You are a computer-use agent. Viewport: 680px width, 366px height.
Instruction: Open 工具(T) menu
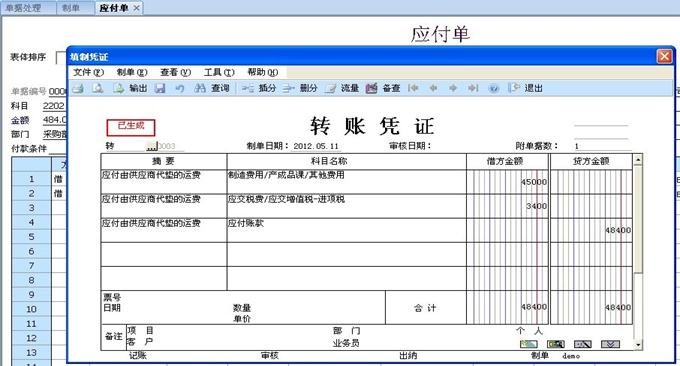click(219, 72)
